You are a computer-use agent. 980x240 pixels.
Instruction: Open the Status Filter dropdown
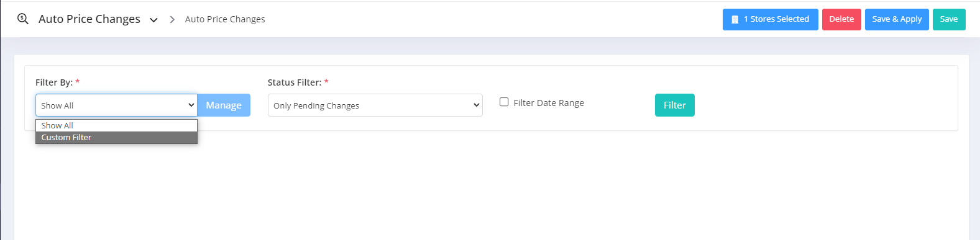375,105
